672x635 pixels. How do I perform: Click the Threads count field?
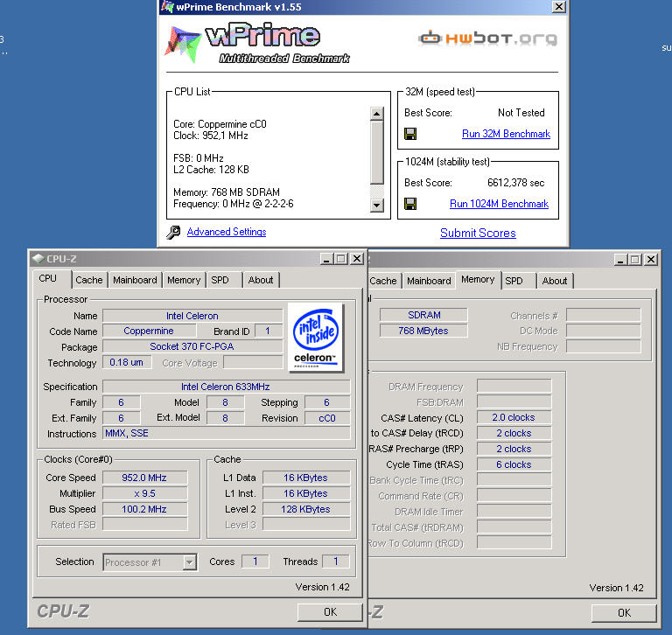click(x=336, y=562)
